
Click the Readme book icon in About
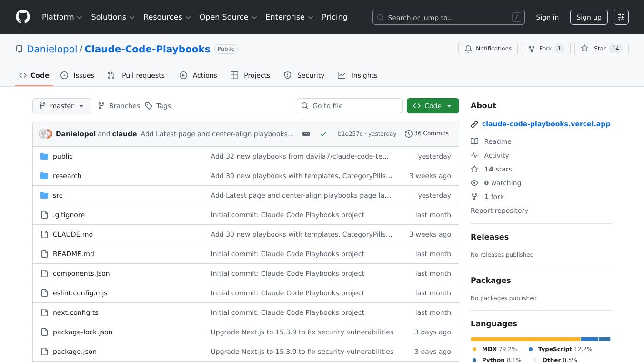pos(474,141)
